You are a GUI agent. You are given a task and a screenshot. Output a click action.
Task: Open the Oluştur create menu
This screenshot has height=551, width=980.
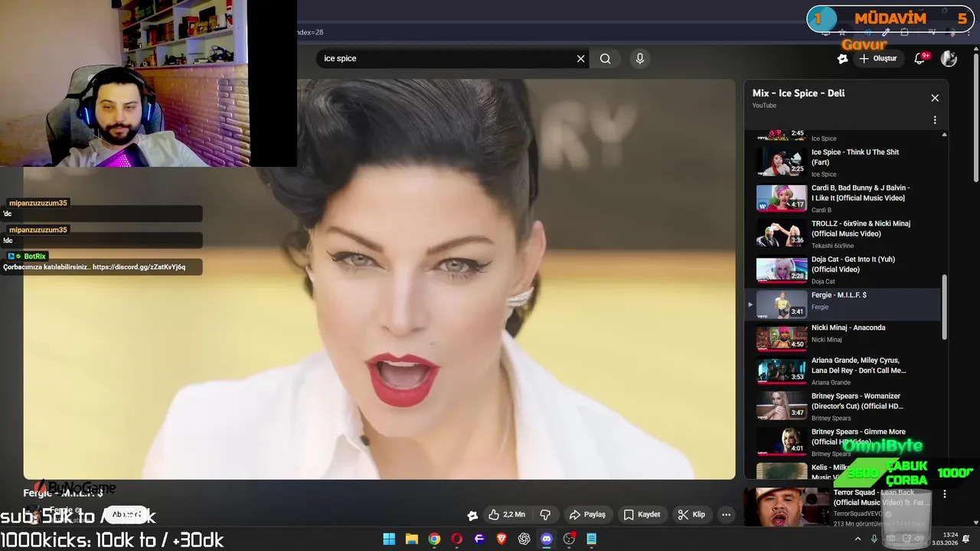tap(878, 58)
